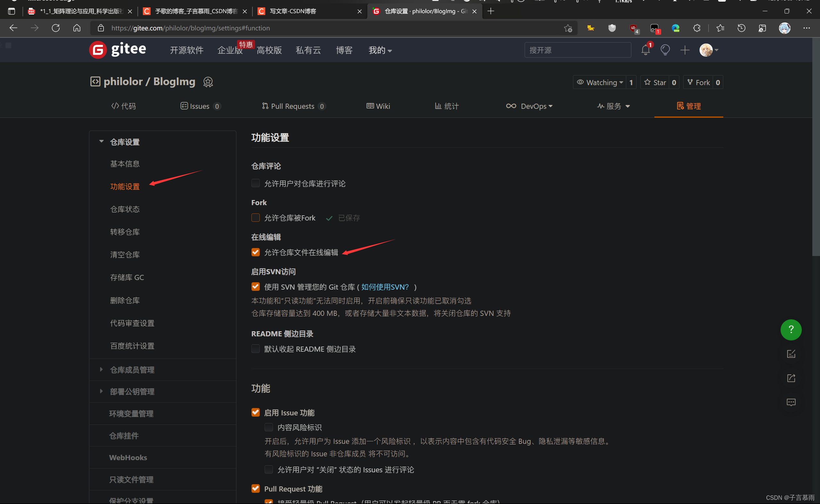This screenshot has width=820, height=504.
Task: Disable the Issue feature checkbox
Action: tap(256, 412)
